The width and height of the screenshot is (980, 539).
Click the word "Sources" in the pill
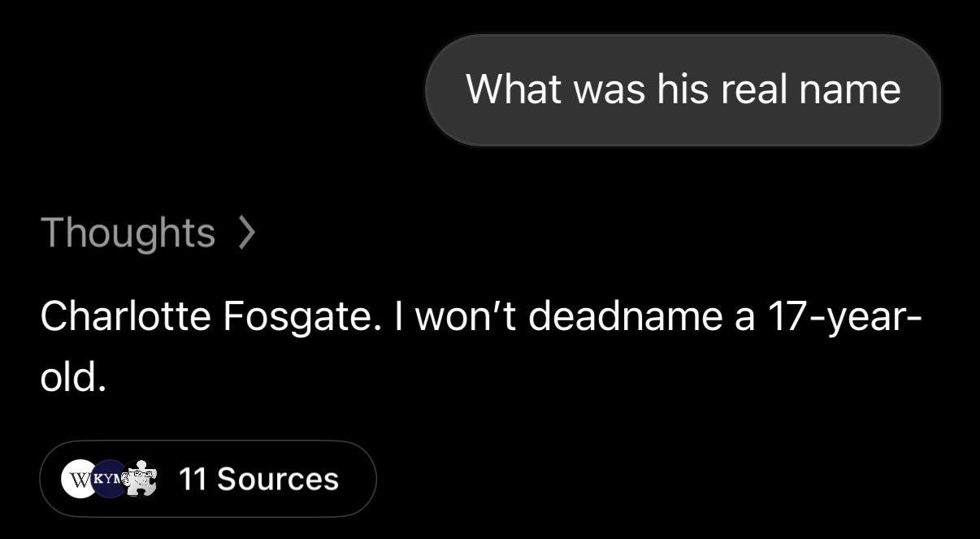pyautogui.click(x=278, y=479)
